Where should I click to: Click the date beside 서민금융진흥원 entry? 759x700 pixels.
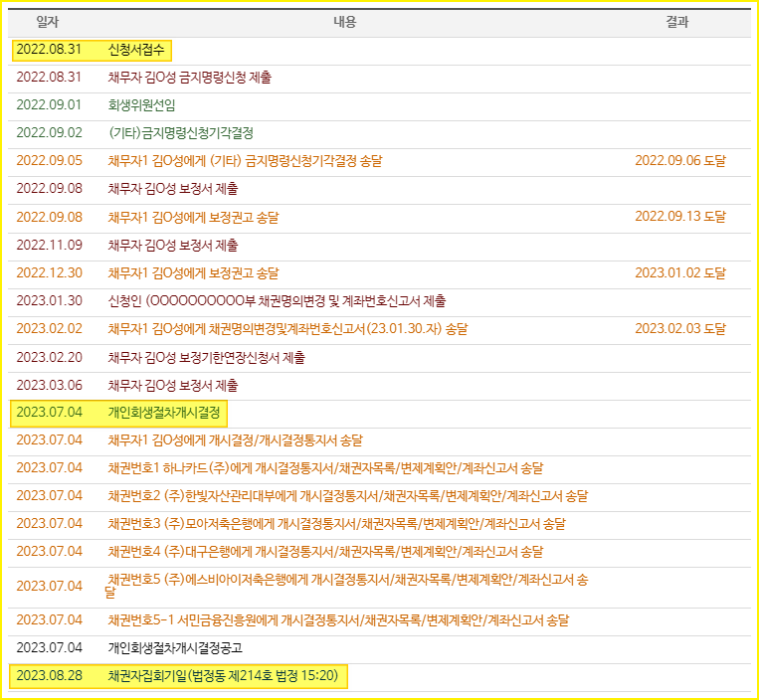click(x=49, y=620)
